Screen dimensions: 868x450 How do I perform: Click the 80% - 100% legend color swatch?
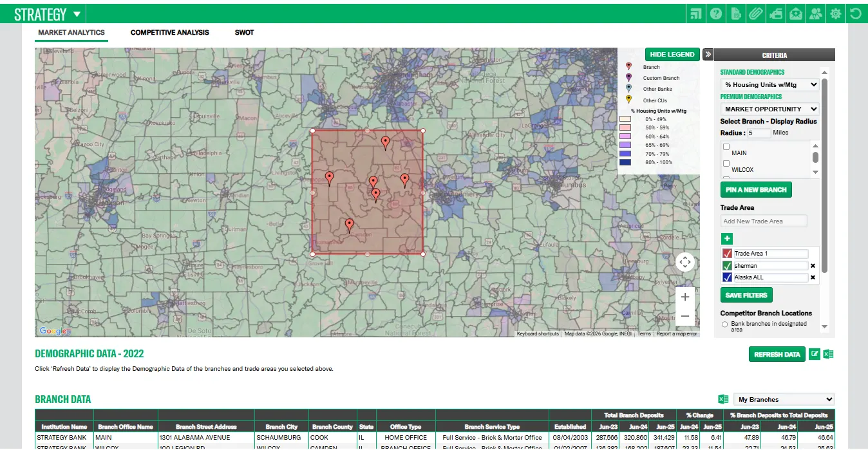pyautogui.click(x=625, y=163)
